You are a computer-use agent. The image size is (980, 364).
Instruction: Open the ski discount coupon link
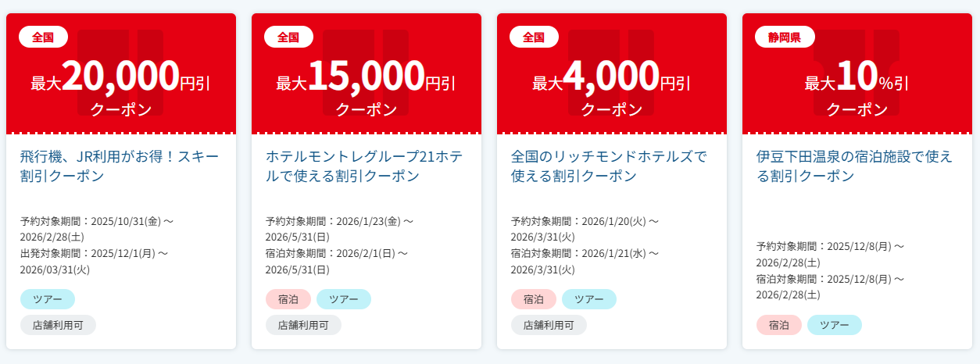(120, 166)
